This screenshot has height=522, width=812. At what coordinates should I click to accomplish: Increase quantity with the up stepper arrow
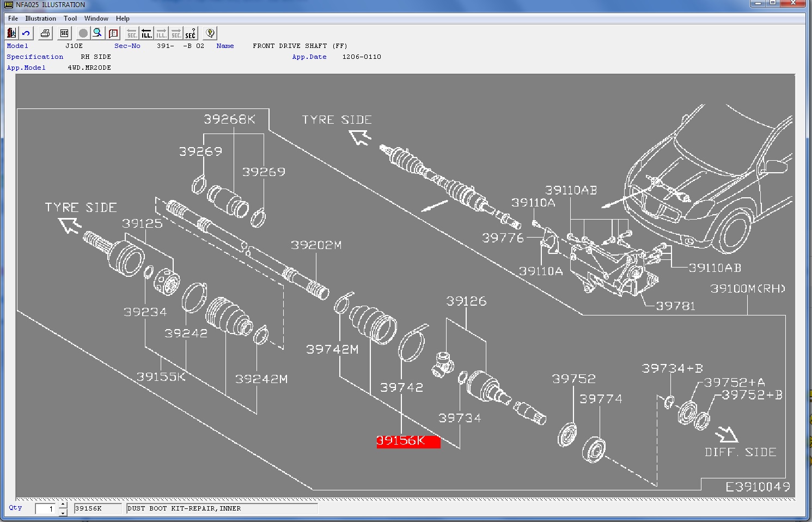(63, 505)
